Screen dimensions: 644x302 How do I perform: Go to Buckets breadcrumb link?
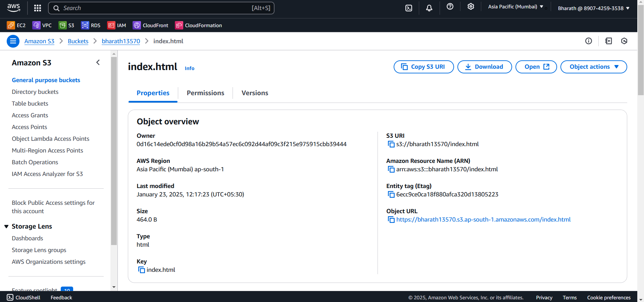point(78,41)
